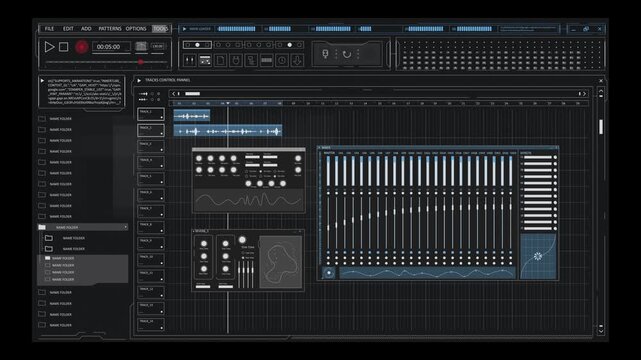Click the scroll down arrow on right scrollbar

pyautogui.click(x=601, y=331)
